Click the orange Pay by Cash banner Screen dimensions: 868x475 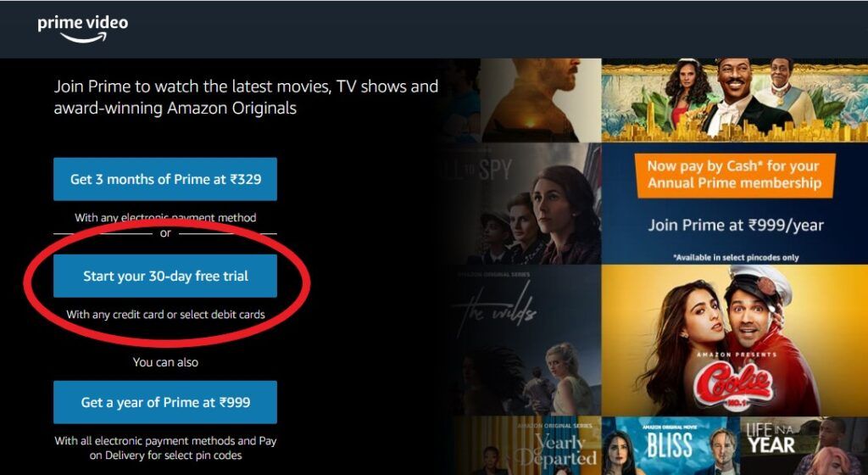tap(735, 175)
